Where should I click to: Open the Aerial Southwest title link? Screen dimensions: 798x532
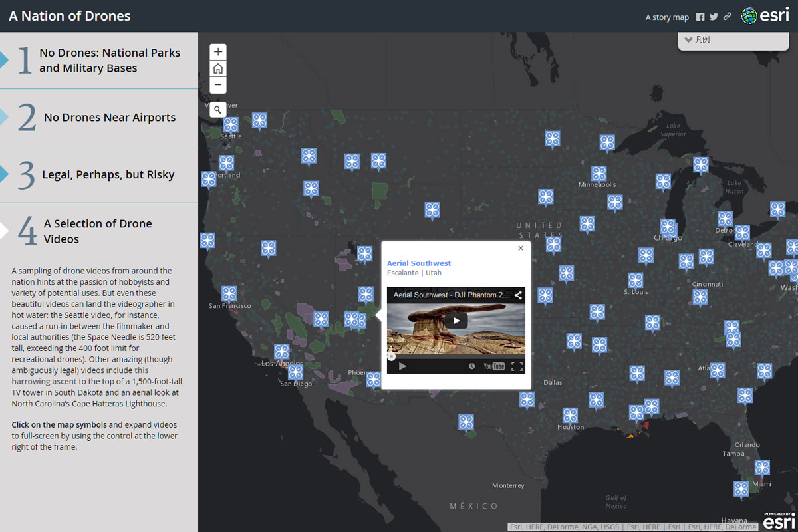(419, 263)
